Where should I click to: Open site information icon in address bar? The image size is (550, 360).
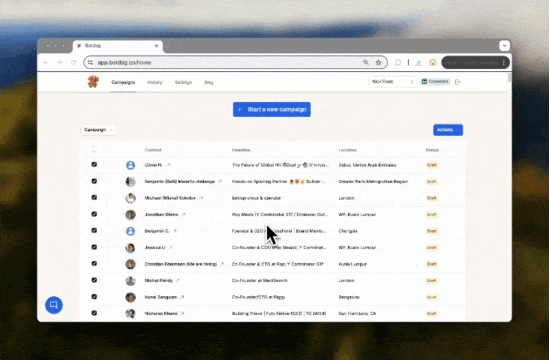[90, 62]
